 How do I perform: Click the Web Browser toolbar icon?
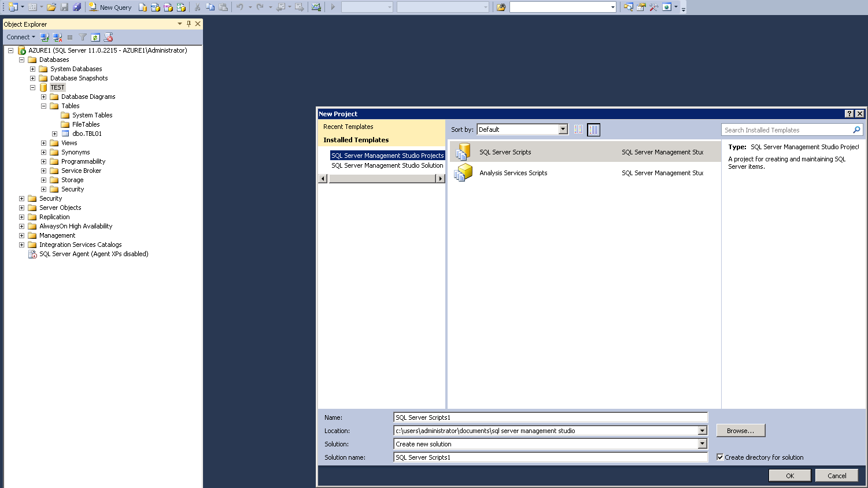click(x=667, y=7)
